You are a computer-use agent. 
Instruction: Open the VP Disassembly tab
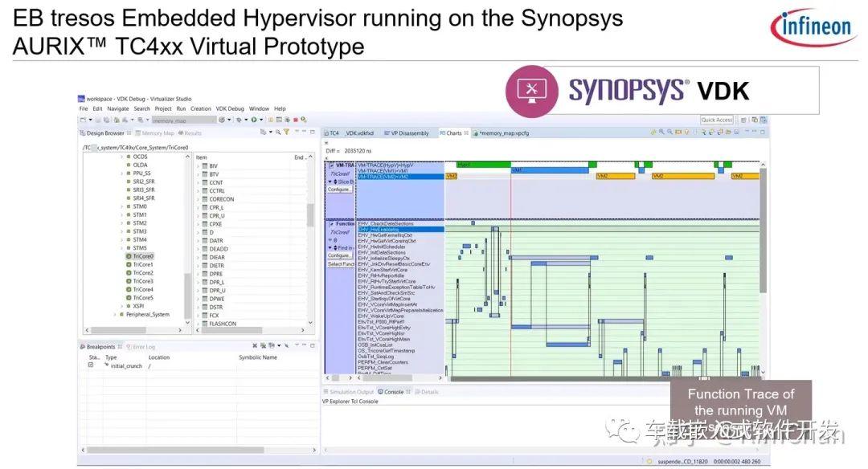tap(407, 133)
